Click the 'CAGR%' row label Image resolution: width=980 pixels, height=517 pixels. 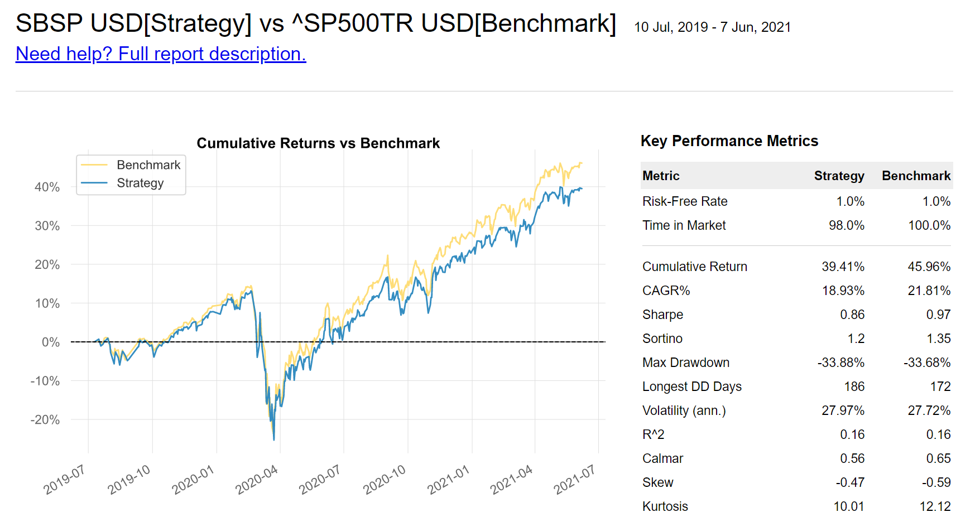666,291
